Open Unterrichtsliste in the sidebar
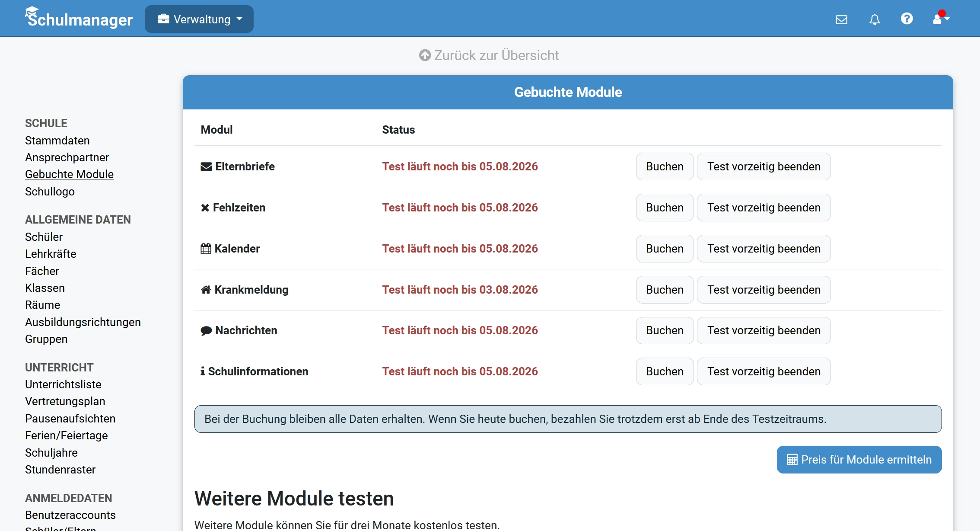The width and height of the screenshot is (980, 531). (x=63, y=384)
